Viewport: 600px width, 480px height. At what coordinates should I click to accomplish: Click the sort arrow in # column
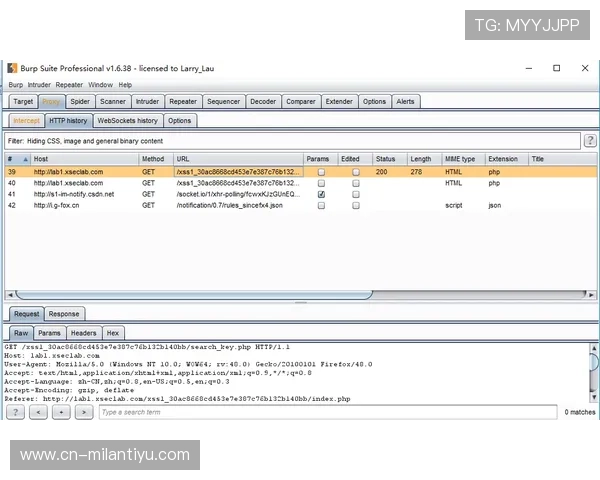click(x=25, y=159)
